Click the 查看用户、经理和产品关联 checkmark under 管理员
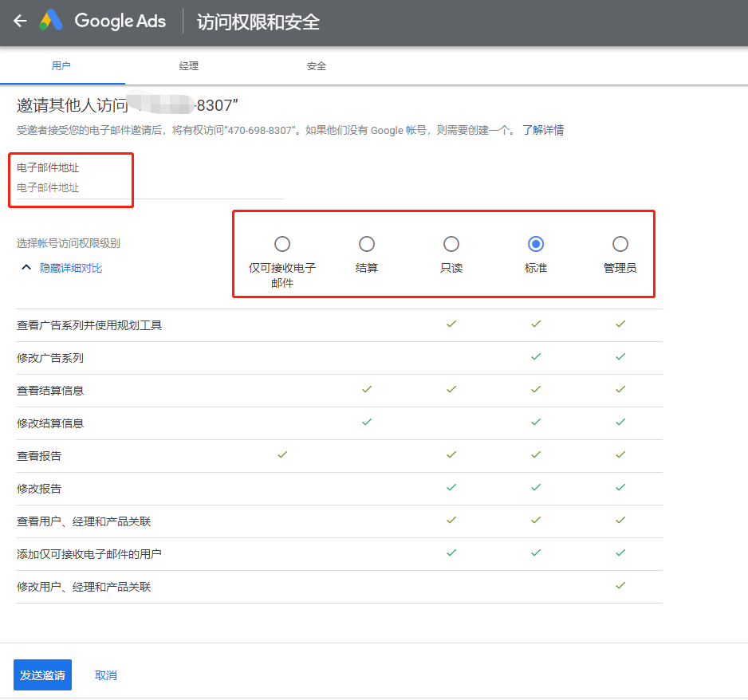The width and height of the screenshot is (748, 700). (x=620, y=520)
